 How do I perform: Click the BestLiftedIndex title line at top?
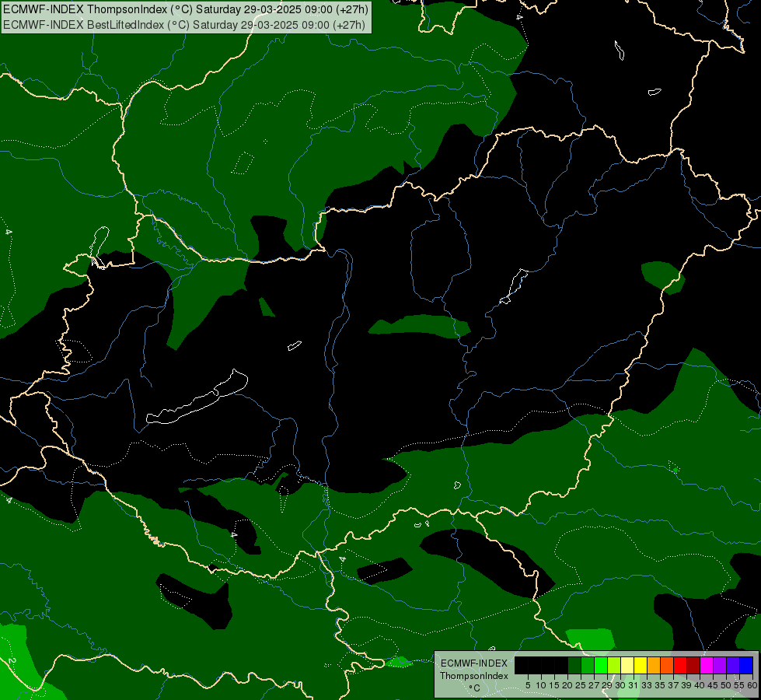tap(184, 25)
